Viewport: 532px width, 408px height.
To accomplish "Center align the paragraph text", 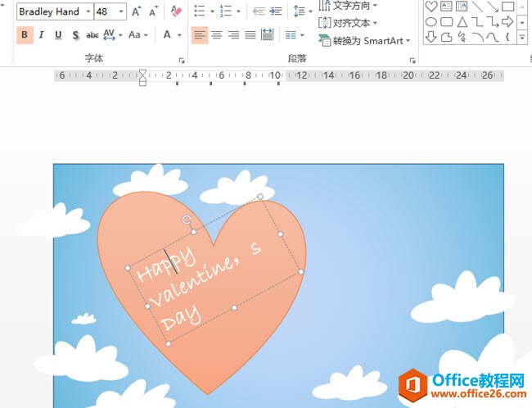I will 217,35.
